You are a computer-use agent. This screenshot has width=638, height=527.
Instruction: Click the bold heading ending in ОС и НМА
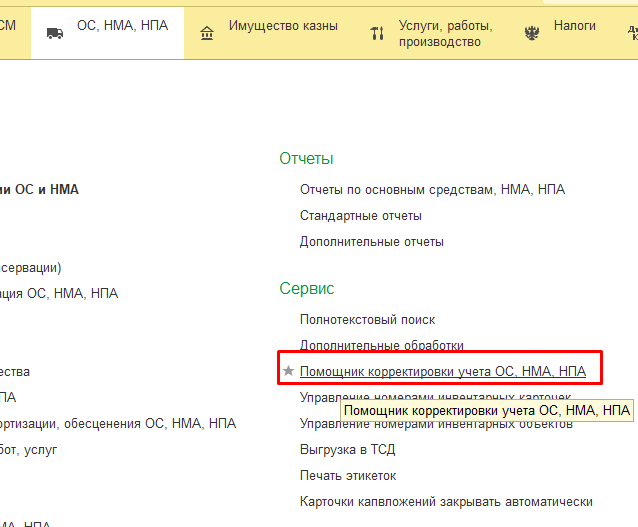[39, 190]
